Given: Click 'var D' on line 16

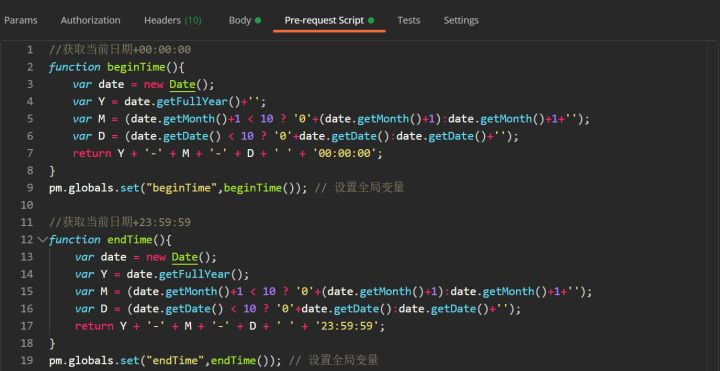Looking at the screenshot, I should [91, 309].
